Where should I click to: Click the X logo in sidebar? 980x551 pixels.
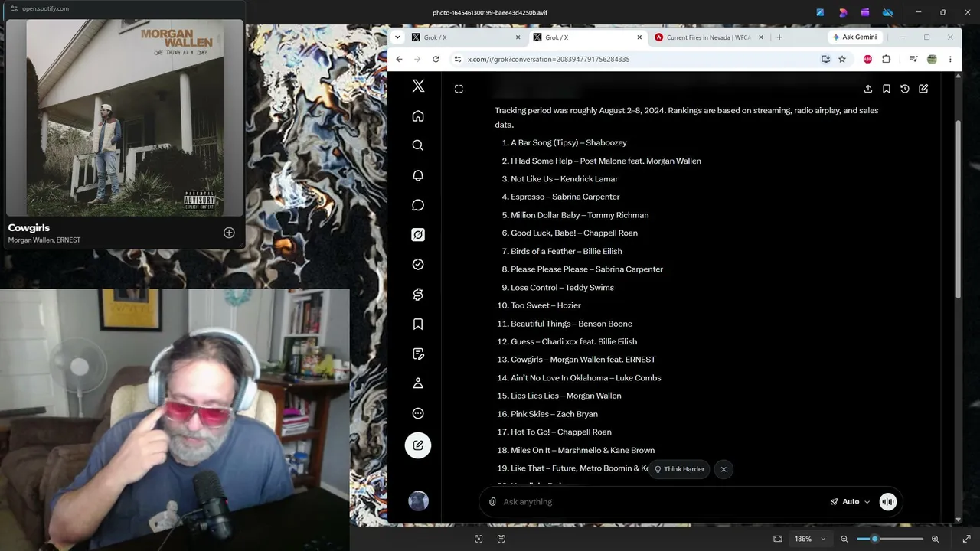(x=418, y=86)
